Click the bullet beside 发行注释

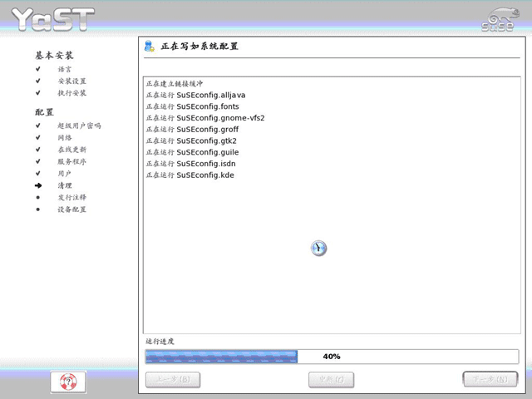[x=38, y=198]
